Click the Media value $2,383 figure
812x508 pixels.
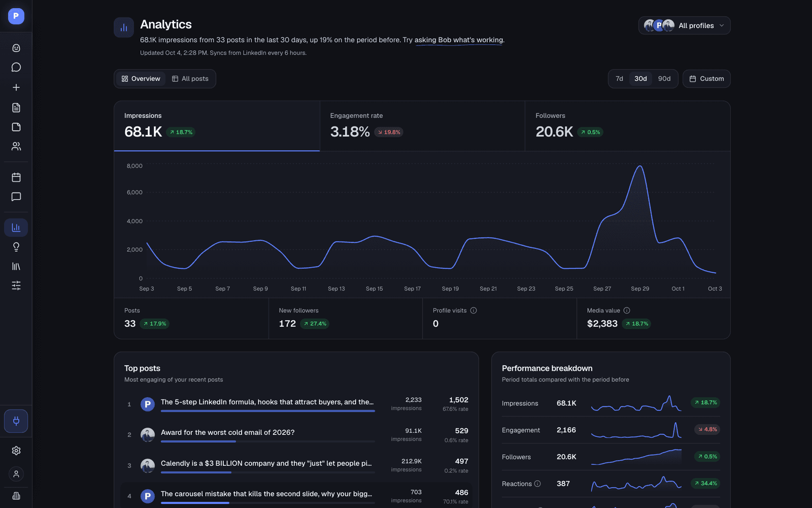(x=602, y=324)
